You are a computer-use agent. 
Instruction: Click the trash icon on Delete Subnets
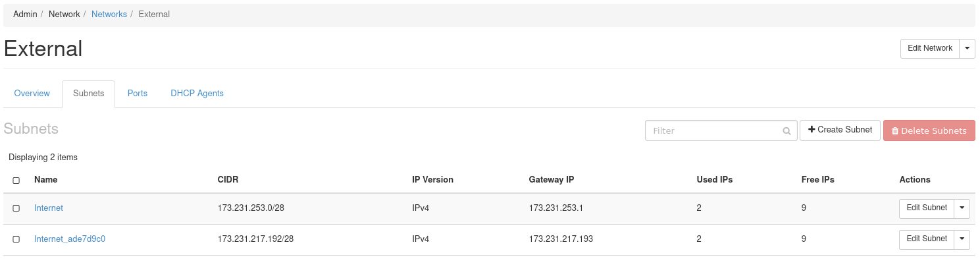click(895, 131)
